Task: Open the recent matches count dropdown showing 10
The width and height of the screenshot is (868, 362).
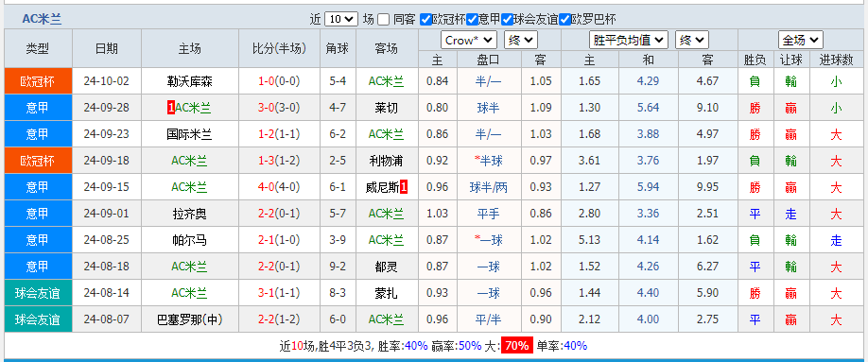Action: [341, 19]
